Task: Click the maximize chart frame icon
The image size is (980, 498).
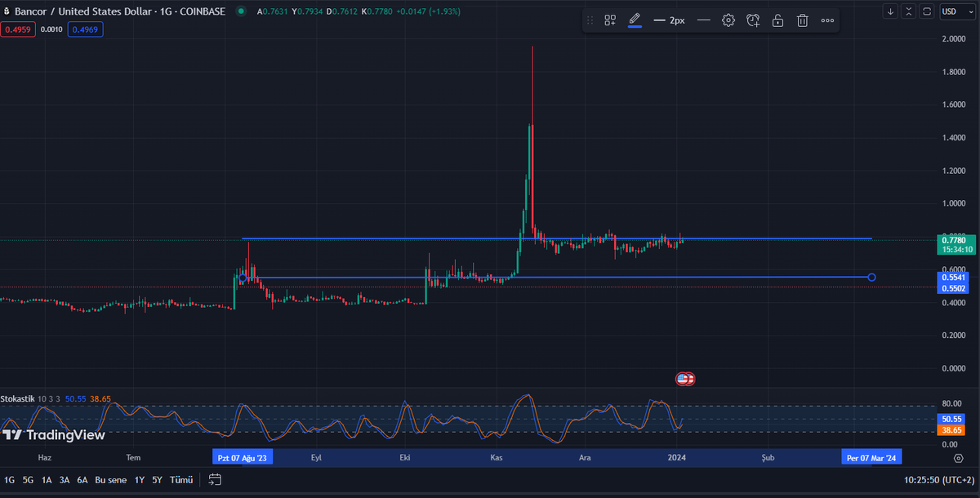Action: 926,11
